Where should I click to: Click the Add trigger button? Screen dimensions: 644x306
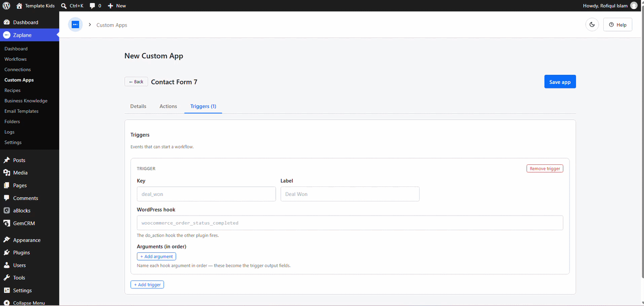(x=147, y=285)
